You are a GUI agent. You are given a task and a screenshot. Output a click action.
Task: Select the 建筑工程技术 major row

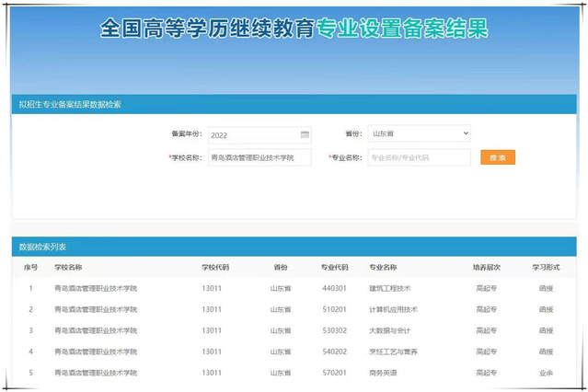tap(389, 288)
